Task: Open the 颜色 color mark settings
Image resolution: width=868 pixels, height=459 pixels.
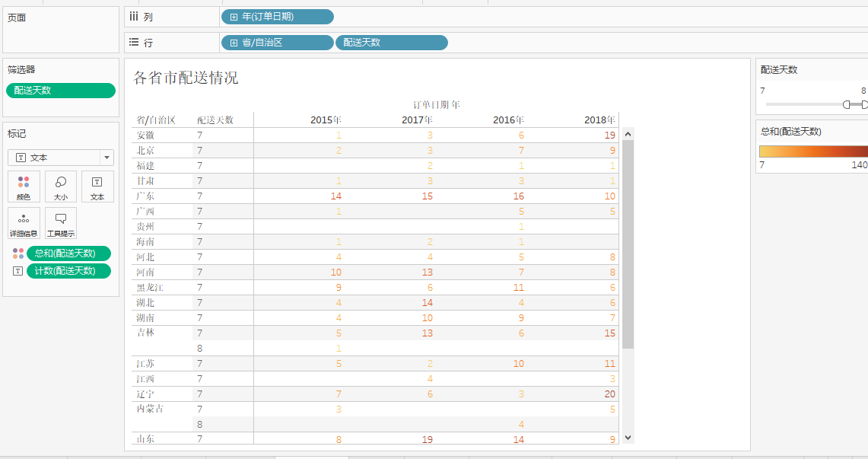Action: [24, 186]
